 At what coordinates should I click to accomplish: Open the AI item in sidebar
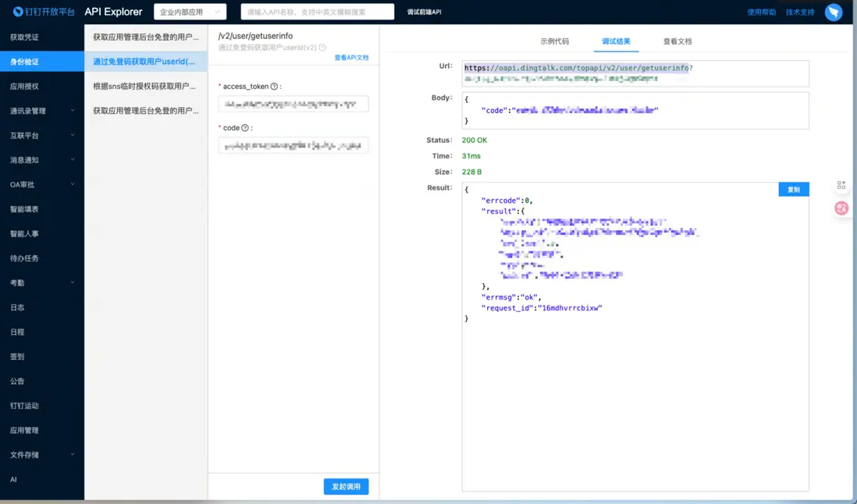42,480
